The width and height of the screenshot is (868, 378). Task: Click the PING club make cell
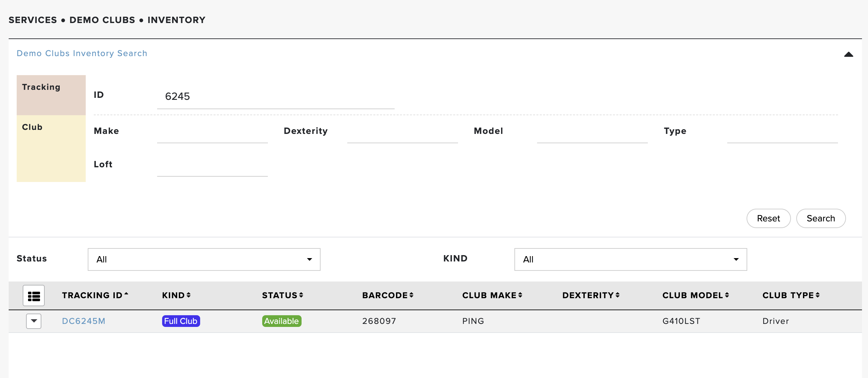pyautogui.click(x=473, y=321)
